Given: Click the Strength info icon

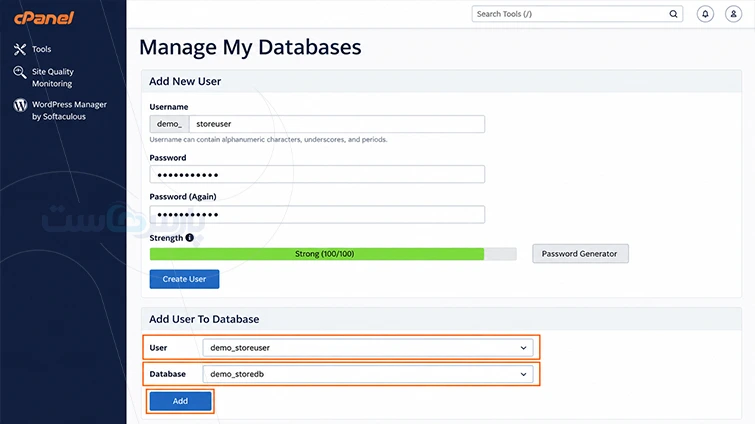Looking at the screenshot, I should (x=190, y=238).
